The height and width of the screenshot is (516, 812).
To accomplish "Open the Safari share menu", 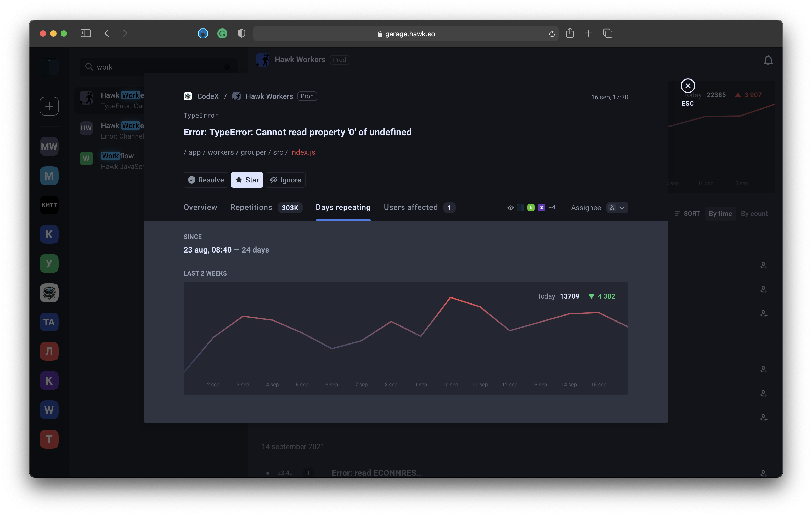I will [570, 33].
